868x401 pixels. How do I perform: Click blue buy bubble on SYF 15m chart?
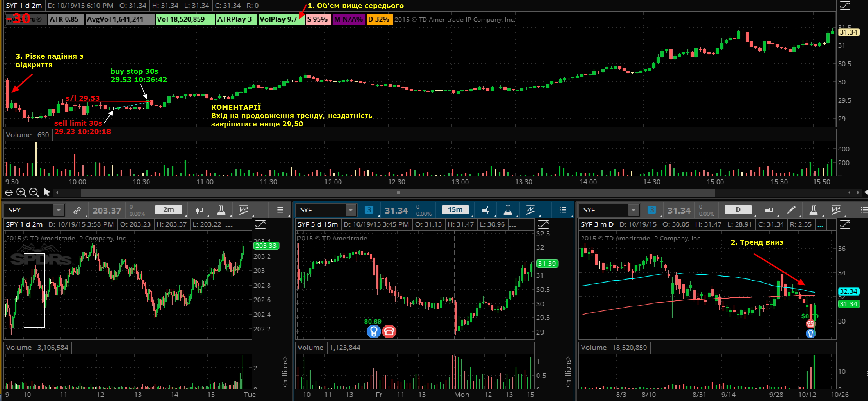pos(373,331)
